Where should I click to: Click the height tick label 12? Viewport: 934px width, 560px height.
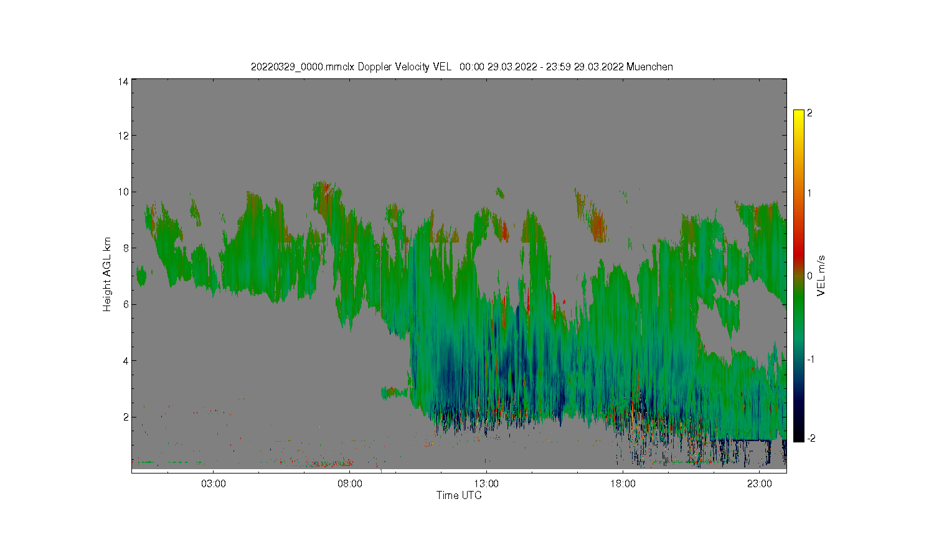click(124, 136)
